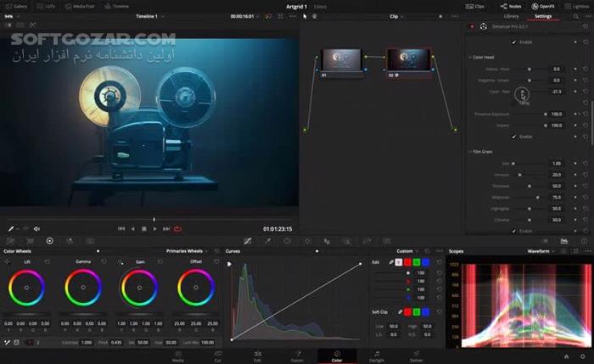The width and height of the screenshot is (594, 364).
Task: Jump to last frame in viewer
Action: coord(166,228)
